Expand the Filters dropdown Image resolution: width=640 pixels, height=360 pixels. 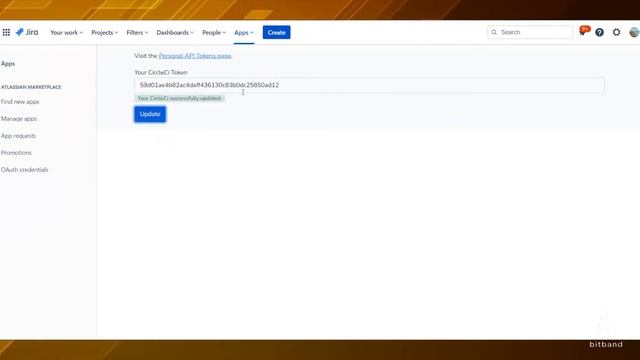click(137, 33)
